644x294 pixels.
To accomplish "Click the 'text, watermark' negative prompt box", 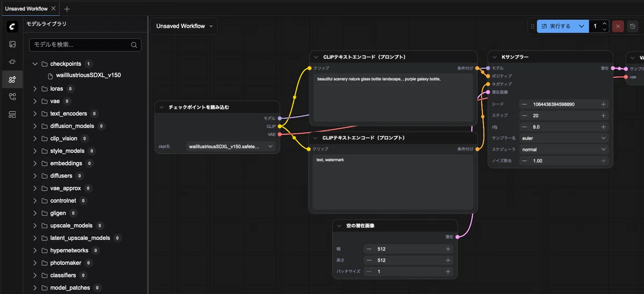I will pos(393,182).
